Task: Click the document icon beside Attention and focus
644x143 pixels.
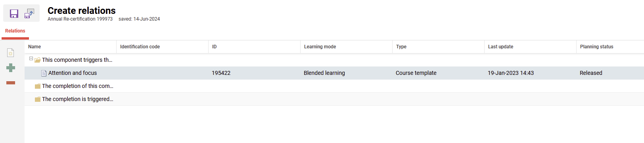Action: pos(44,73)
